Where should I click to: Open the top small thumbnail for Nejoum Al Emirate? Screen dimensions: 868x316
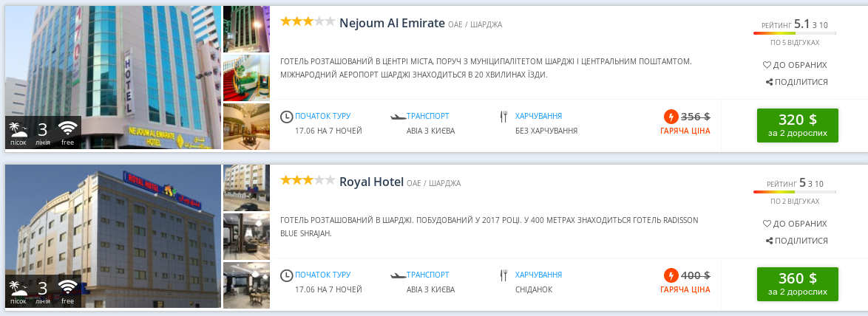[x=246, y=29]
